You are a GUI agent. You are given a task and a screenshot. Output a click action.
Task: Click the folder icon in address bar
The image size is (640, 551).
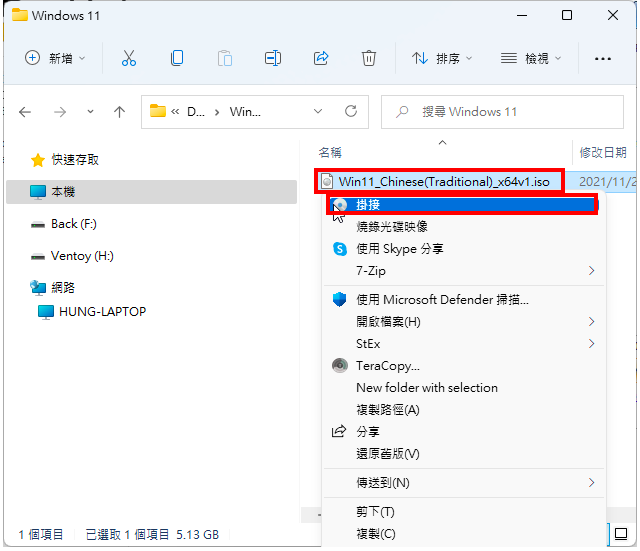point(158,111)
